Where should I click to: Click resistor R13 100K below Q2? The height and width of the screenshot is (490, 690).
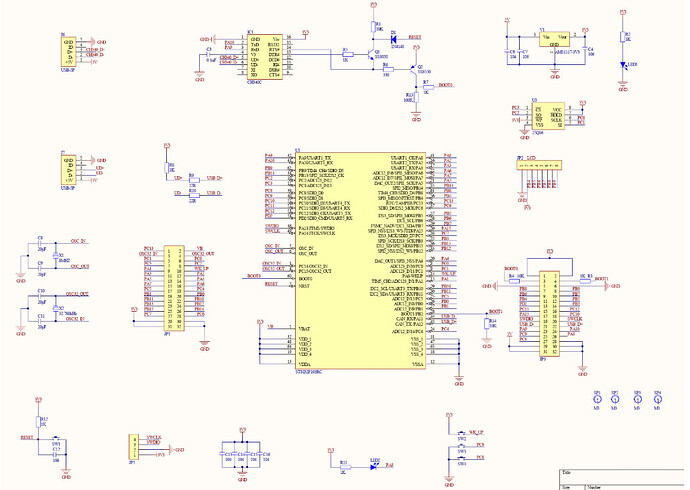pos(416,97)
